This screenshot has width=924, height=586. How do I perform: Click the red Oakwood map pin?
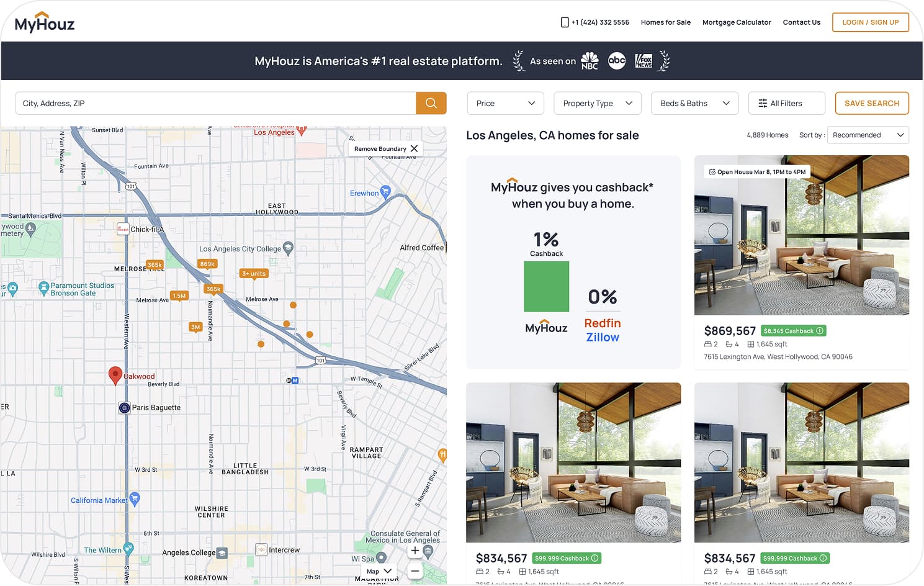pos(115,375)
